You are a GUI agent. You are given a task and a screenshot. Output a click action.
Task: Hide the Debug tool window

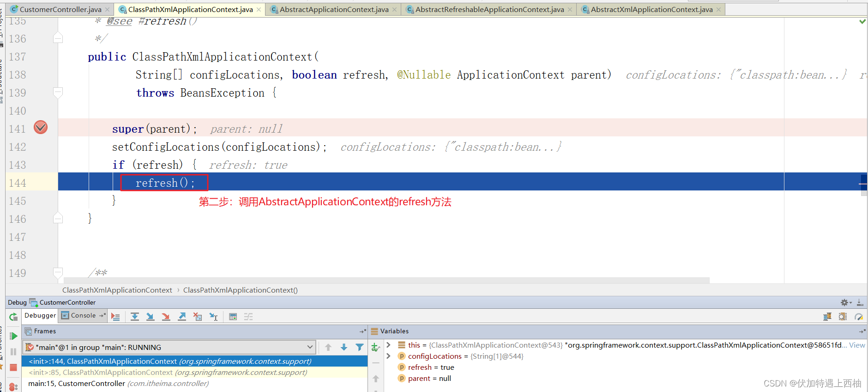point(860,302)
